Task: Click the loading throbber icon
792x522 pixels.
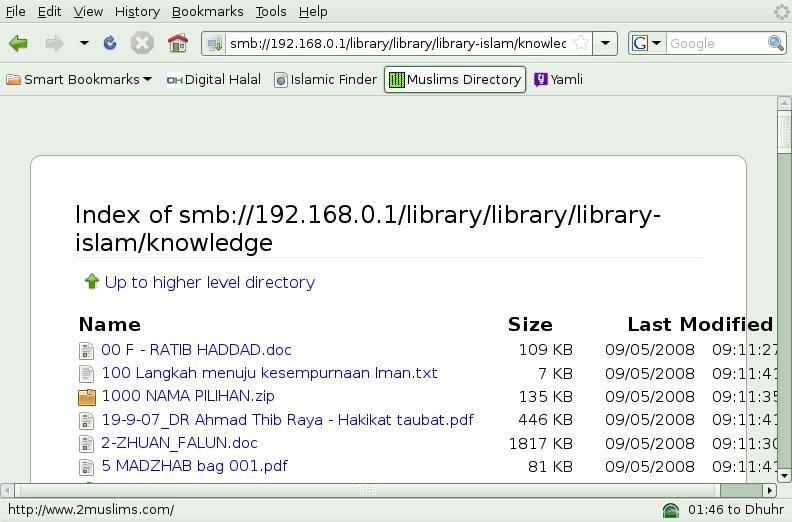Action: [x=782, y=11]
